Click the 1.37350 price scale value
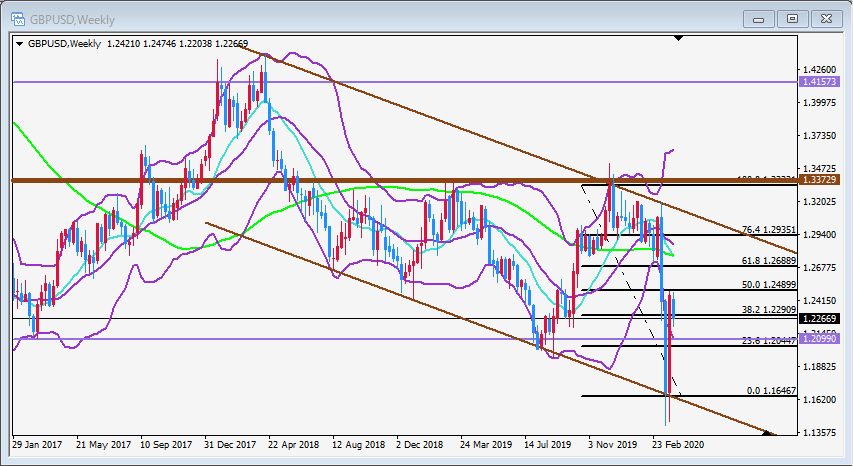This screenshot has height=466, width=853. [x=819, y=135]
